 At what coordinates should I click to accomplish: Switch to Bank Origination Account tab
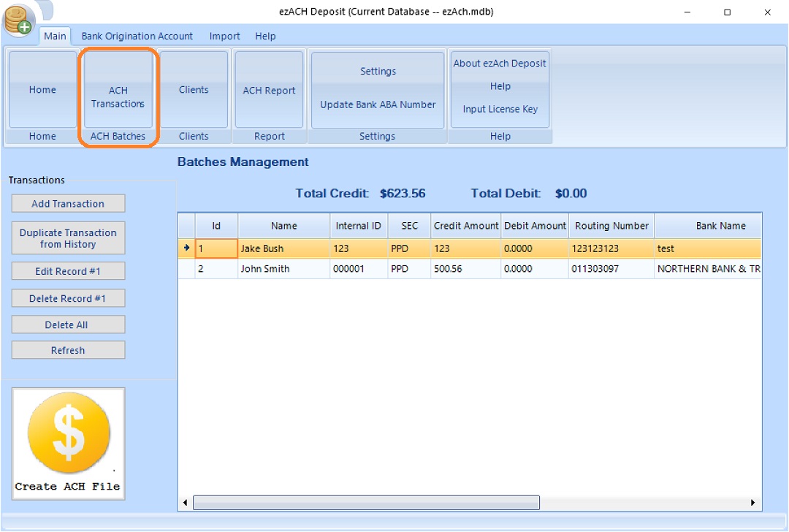137,36
